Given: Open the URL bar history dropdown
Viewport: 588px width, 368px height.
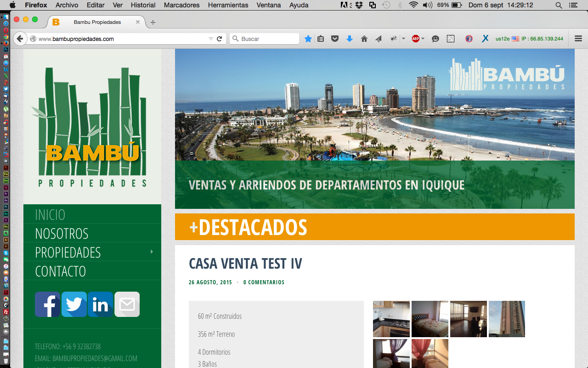Looking at the screenshot, I should pos(211,39).
